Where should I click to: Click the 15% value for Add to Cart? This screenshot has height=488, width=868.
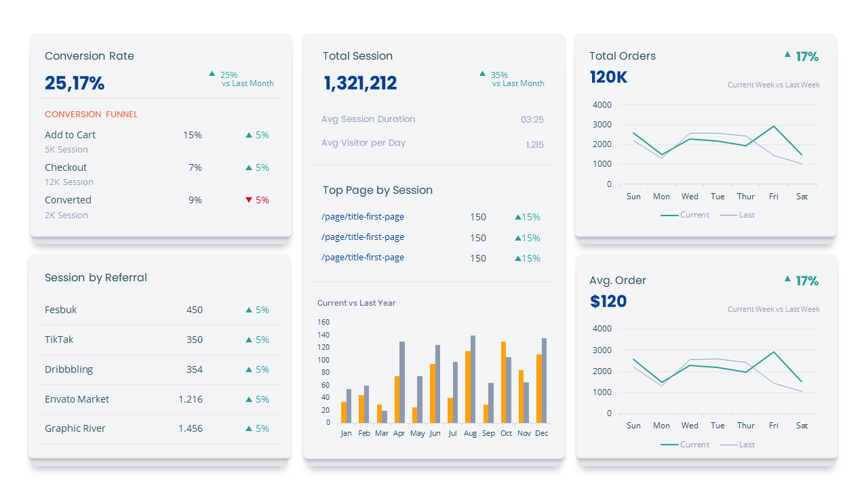[x=193, y=135]
